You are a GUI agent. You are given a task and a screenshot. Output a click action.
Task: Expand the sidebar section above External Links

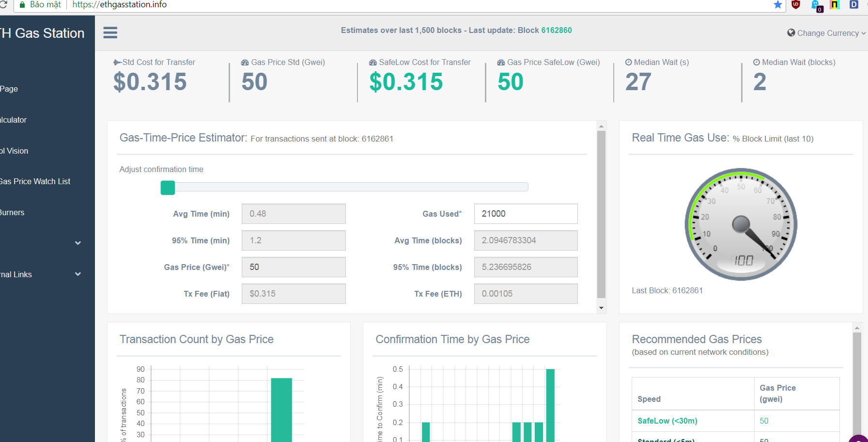tap(77, 243)
